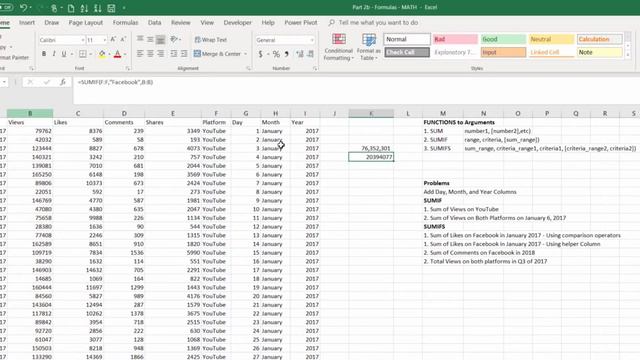Viewport: 640px width, 360px height.
Task: Toggle Underline formatting
Action: 64,53
